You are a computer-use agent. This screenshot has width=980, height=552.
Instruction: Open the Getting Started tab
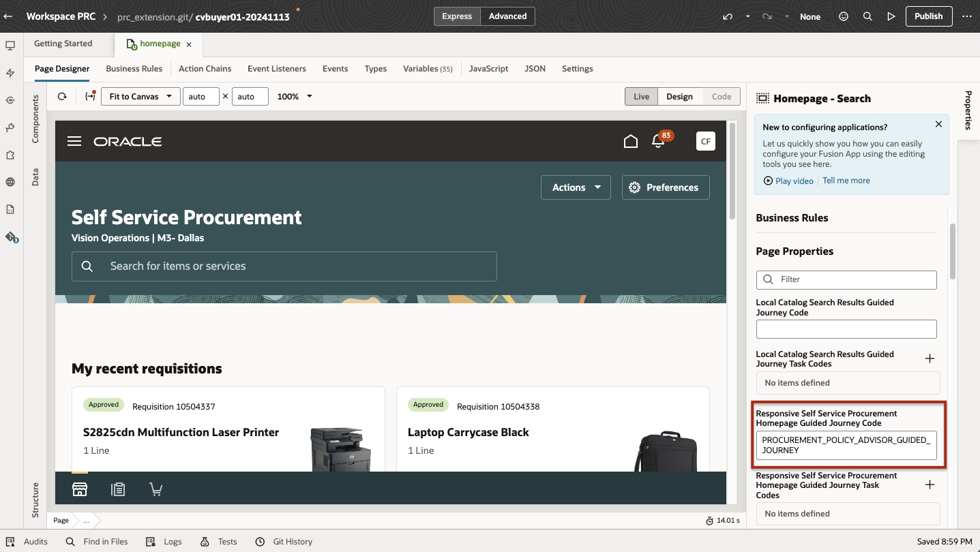pos(63,44)
